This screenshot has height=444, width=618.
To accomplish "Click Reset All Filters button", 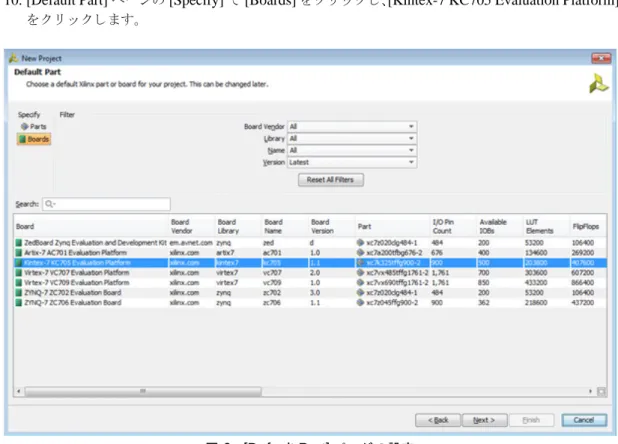I will click(331, 180).
